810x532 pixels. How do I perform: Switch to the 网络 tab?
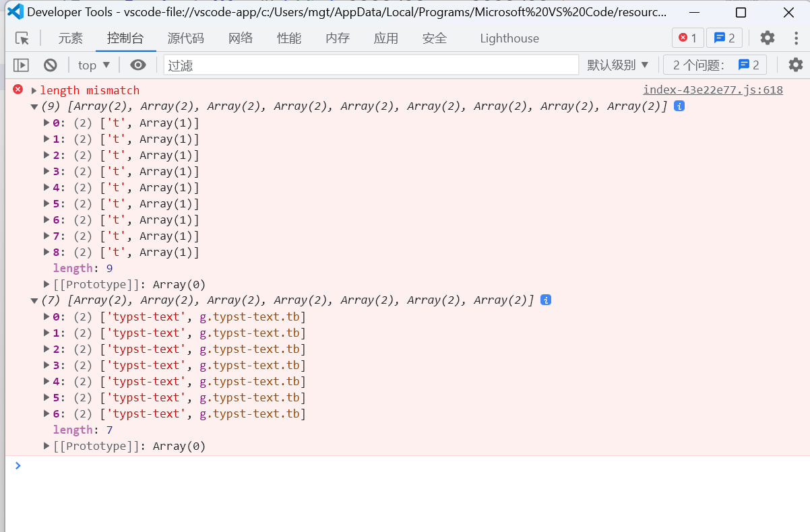[x=241, y=38]
